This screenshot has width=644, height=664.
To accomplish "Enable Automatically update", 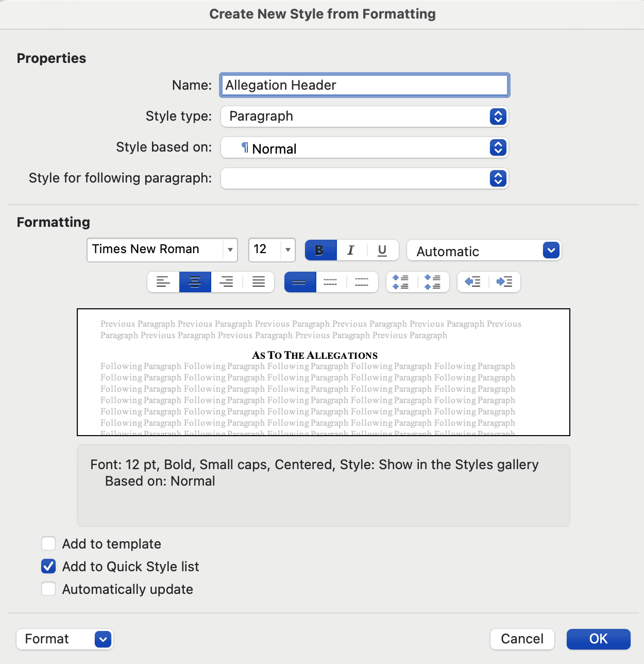I will (x=48, y=589).
